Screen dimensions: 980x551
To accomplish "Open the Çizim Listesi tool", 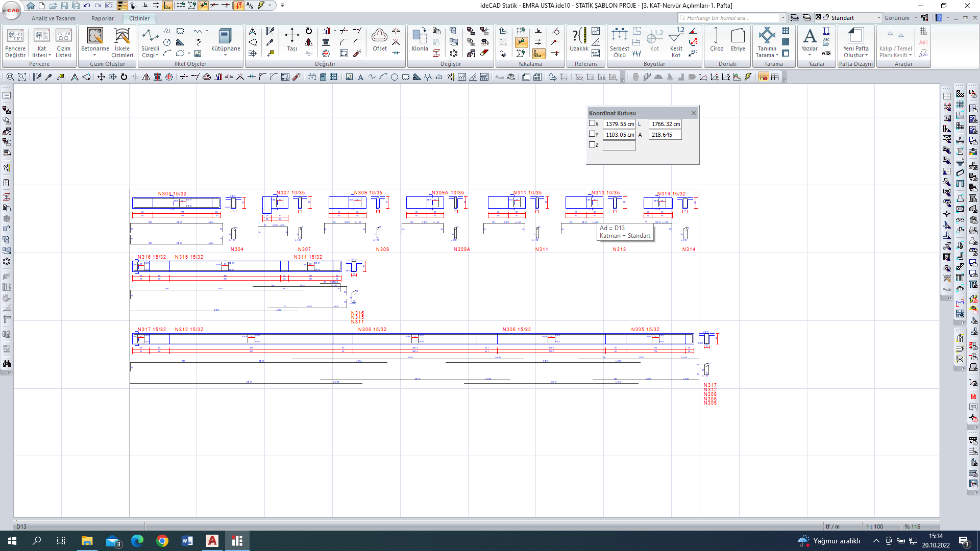I will 63,42.
